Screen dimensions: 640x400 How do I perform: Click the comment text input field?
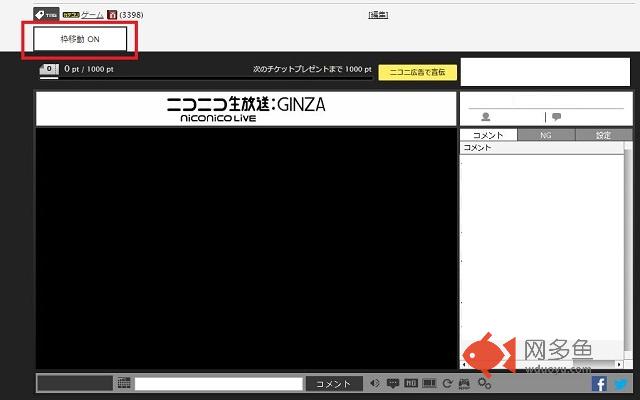coord(218,383)
